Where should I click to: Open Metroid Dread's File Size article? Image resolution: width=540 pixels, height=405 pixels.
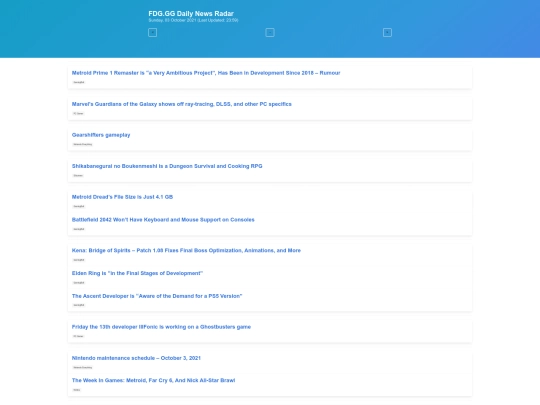122,197
